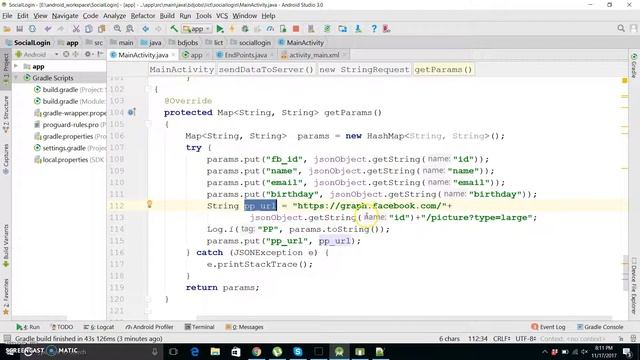Click the sociallogin breadcrumb folder

click(251, 42)
